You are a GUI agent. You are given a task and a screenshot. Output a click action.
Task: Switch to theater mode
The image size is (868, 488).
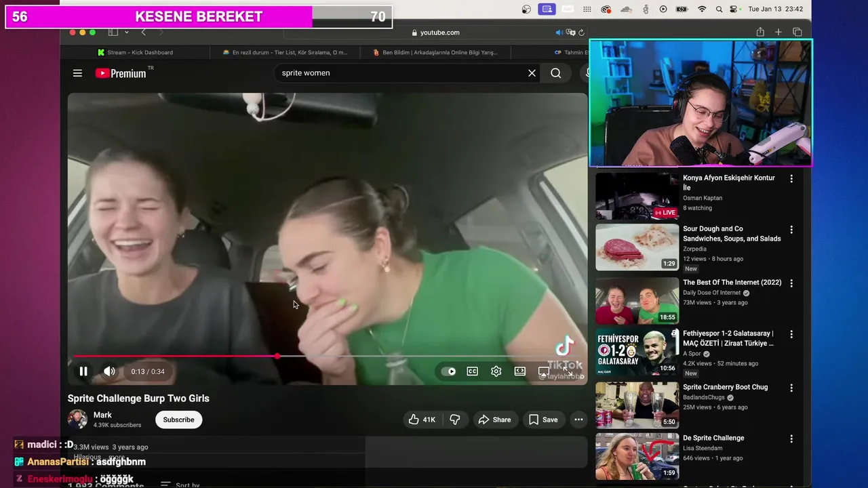pyautogui.click(x=520, y=371)
